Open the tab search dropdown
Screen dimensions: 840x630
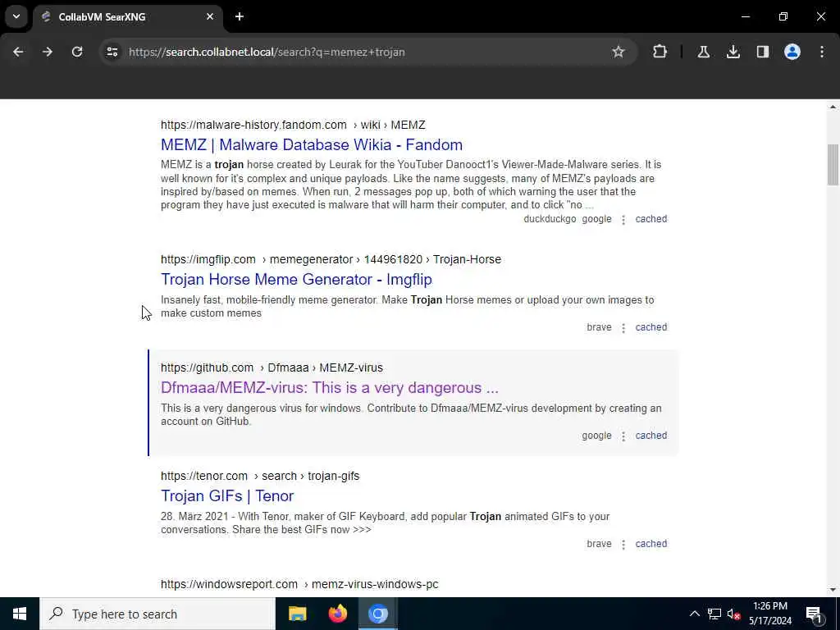click(16, 16)
